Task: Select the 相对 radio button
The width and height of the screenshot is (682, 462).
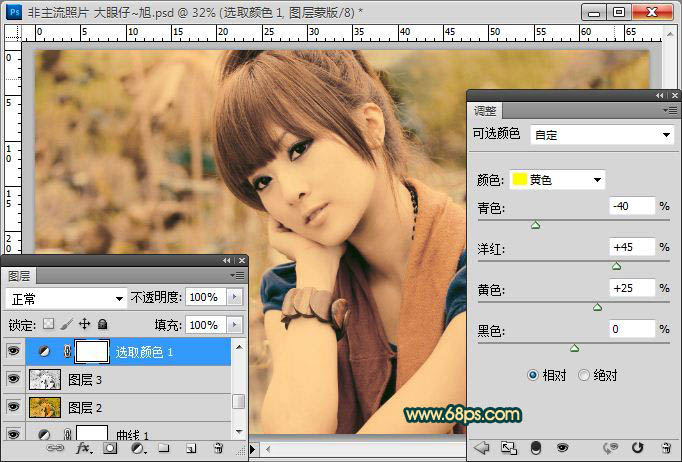Action: (x=534, y=375)
